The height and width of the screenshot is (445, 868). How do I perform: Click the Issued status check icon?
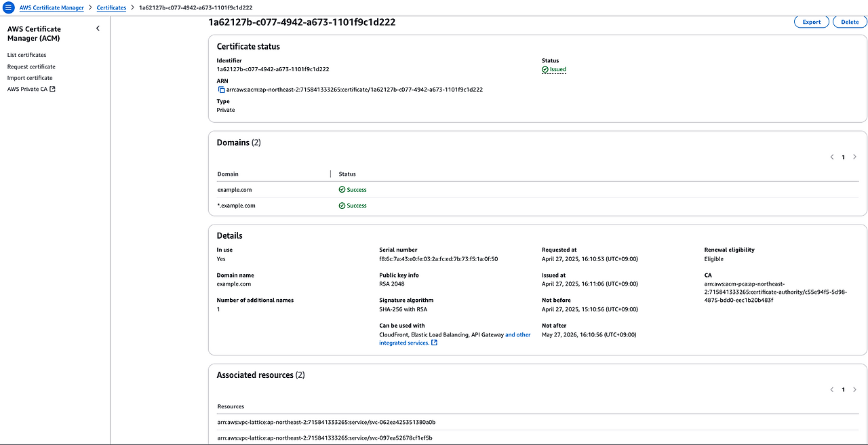pyautogui.click(x=545, y=69)
